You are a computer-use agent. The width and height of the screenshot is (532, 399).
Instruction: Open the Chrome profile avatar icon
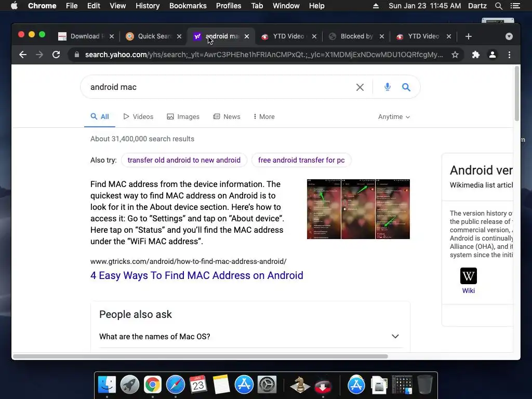[x=493, y=55]
